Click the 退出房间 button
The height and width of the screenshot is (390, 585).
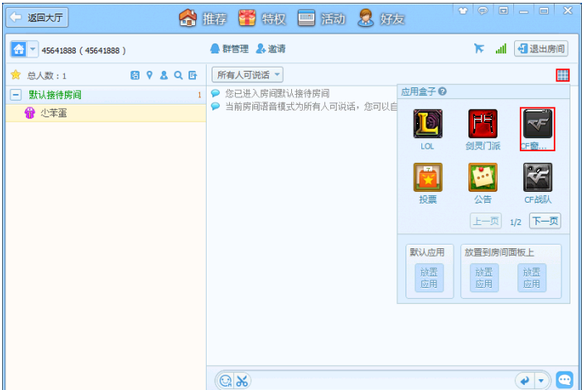coord(541,49)
